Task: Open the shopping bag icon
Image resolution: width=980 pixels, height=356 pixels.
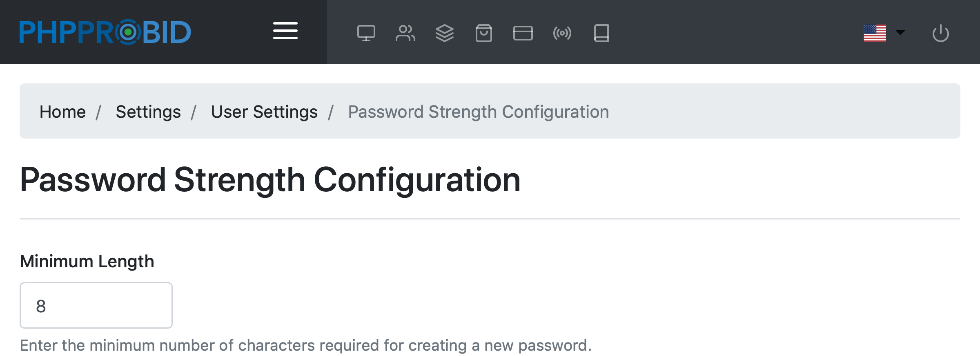Action: click(x=483, y=33)
